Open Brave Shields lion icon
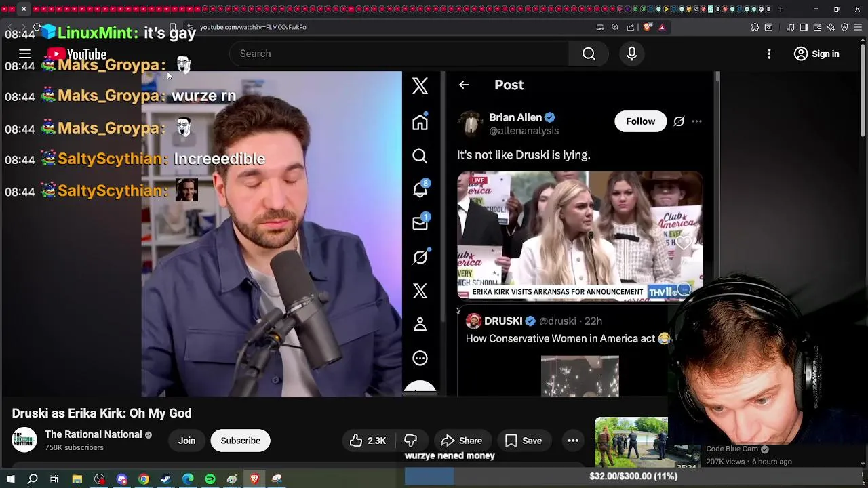 point(648,27)
